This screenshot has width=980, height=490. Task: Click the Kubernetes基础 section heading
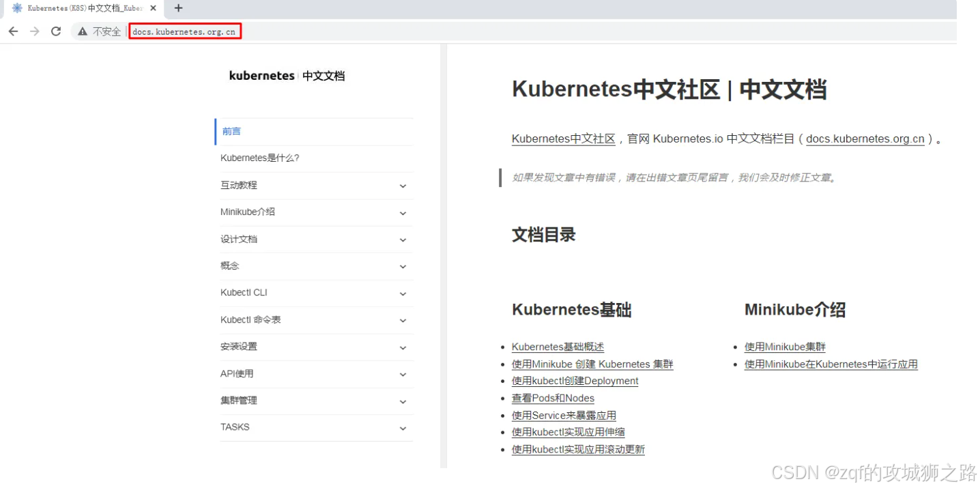tap(571, 310)
